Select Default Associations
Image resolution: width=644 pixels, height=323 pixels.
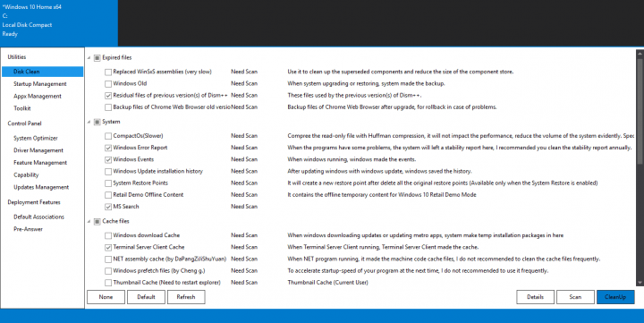click(39, 217)
